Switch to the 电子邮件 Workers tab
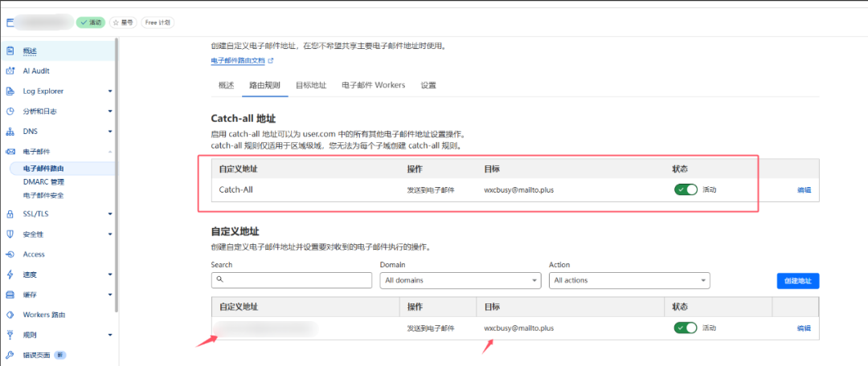Image resolution: width=868 pixels, height=366 pixels. 373,85
